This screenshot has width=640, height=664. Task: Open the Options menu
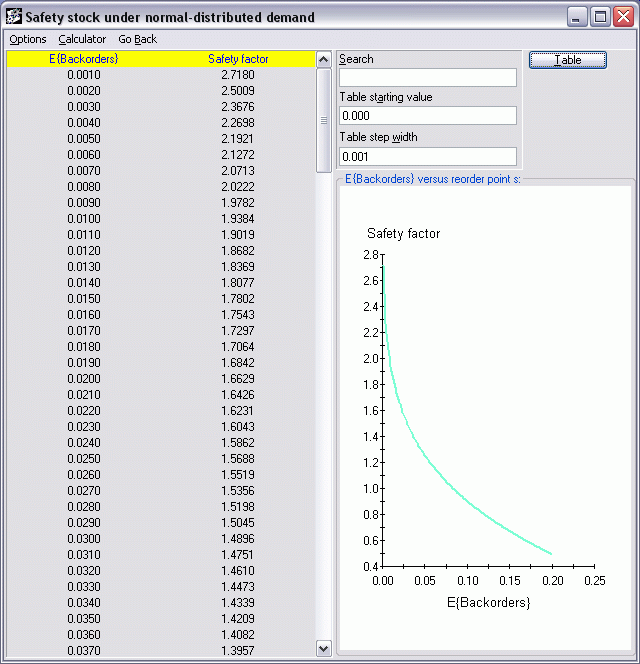pos(28,39)
